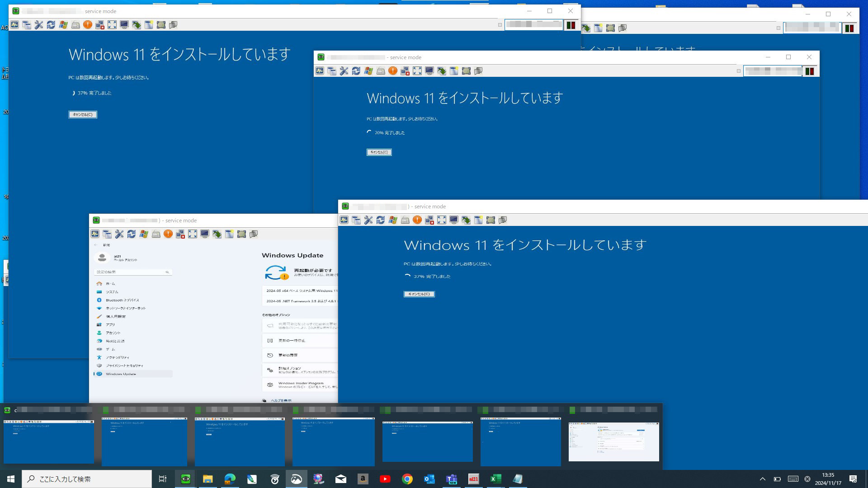Go back with the Settings back arrow
Image resolution: width=868 pixels, height=488 pixels.
point(95,245)
